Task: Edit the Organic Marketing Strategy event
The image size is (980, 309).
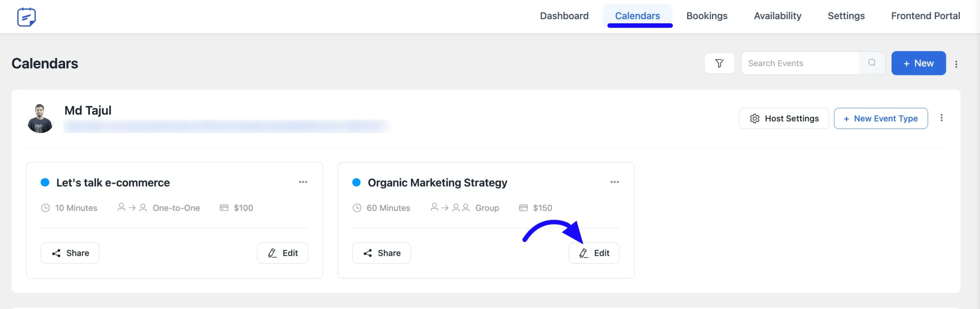Action: pyautogui.click(x=594, y=253)
